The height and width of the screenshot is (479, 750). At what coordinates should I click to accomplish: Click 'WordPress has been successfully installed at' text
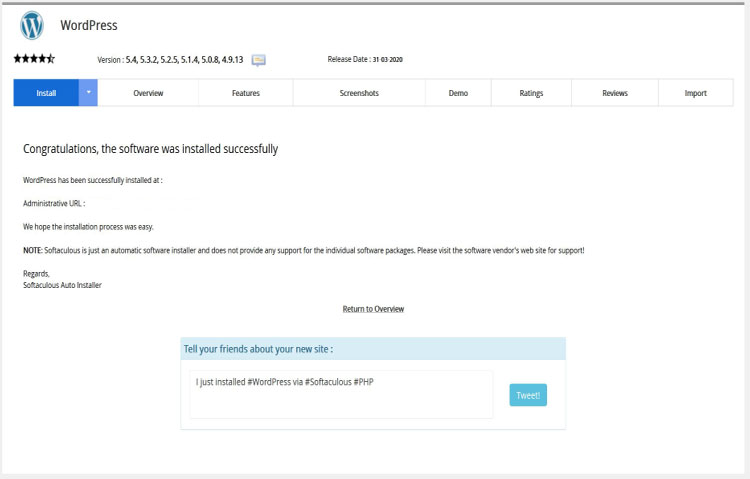[93, 180]
